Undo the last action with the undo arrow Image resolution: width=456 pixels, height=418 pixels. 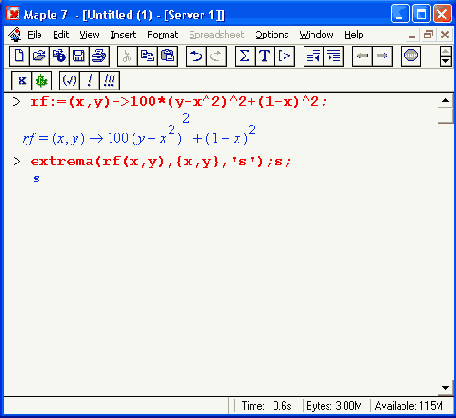click(x=196, y=56)
